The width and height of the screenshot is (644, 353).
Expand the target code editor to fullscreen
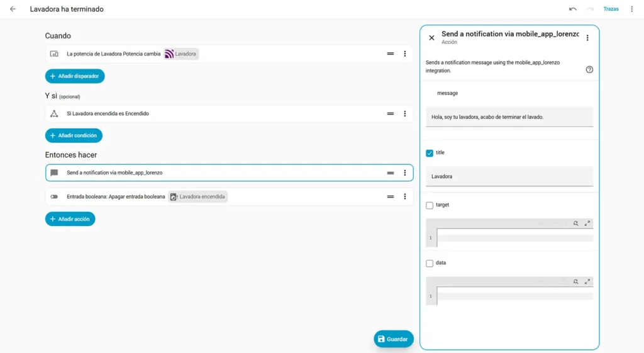[x=587, y=223]
